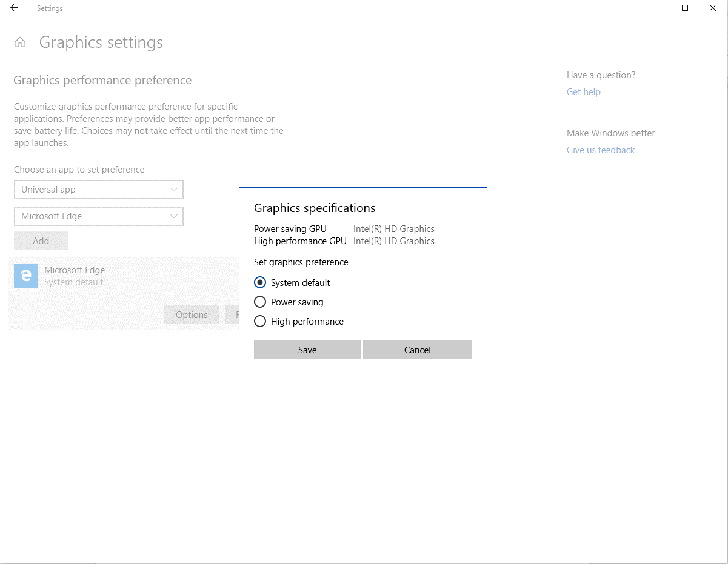This screenshot has width=728, height=564.
Task: Open Settings home via house icon
Action: click(x=20, y=42)
